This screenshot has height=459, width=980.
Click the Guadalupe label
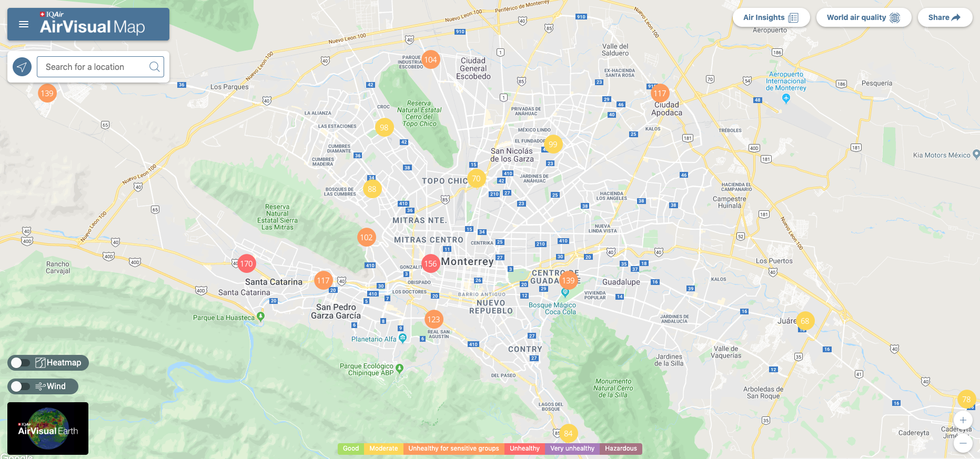(x=621, y=282)
